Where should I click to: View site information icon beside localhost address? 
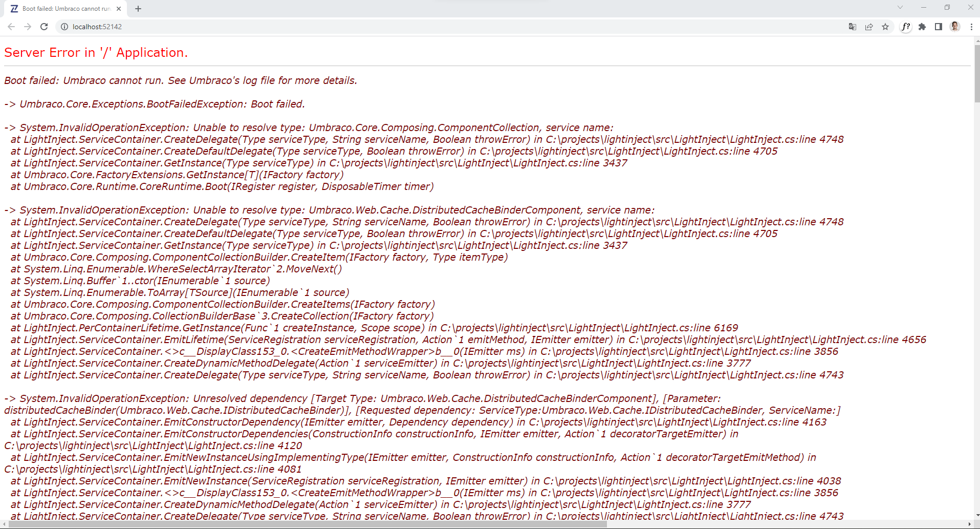point(64,27)
